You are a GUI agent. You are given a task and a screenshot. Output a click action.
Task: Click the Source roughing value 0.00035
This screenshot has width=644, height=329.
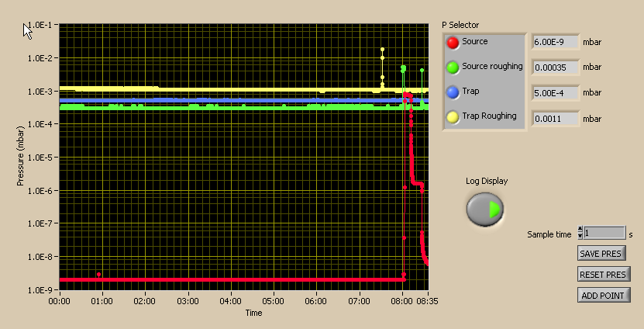556,68
